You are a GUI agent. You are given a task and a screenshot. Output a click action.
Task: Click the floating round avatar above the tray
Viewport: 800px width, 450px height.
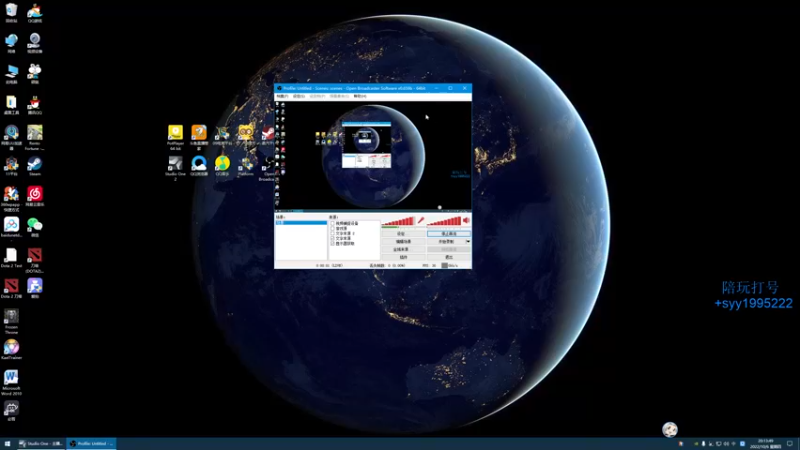click(x=669, y=430)
